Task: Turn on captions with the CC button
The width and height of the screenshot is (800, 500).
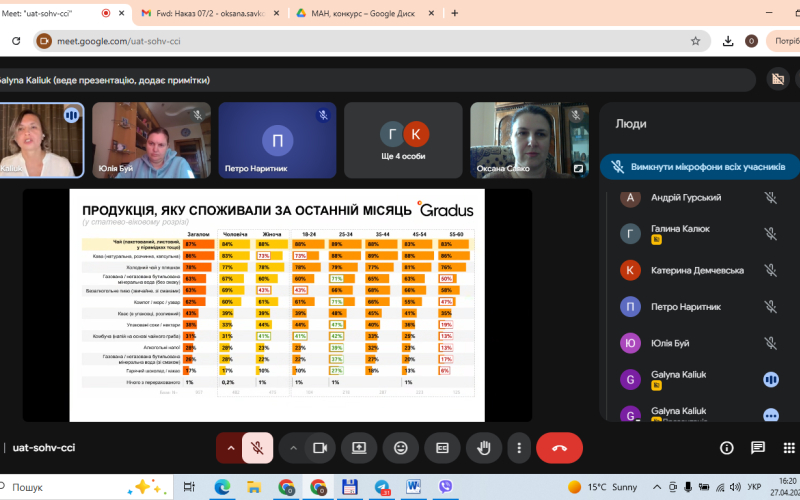Action: click(x=442, y=448)
